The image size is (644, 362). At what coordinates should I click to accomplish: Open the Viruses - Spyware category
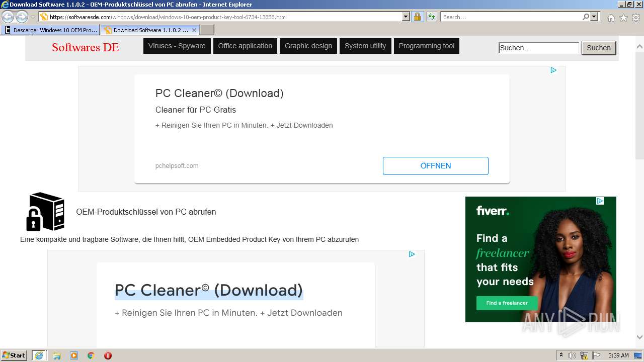click(177, 46)
